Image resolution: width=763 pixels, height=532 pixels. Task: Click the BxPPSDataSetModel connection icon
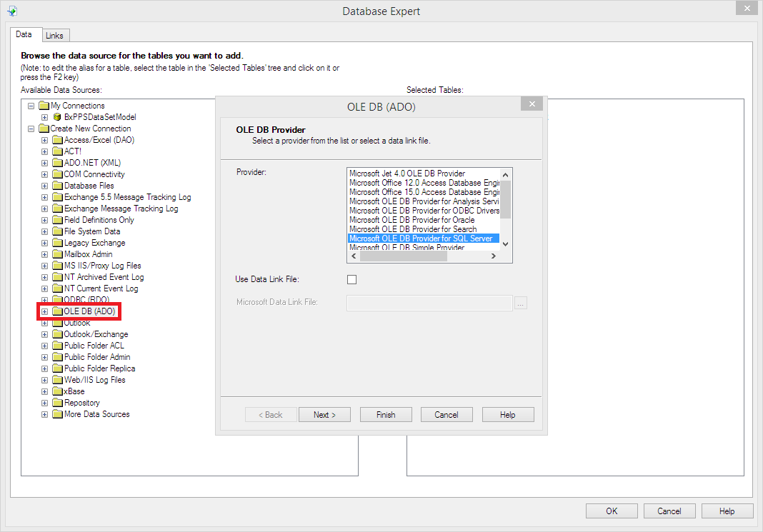pos(58,117)
